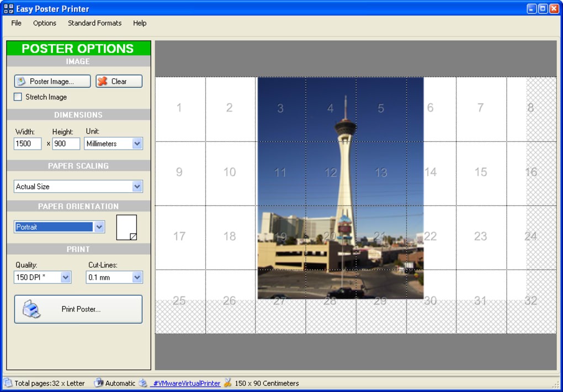This screenshot has height=392, width=563.
Task: Click the total pages icon in status bar
Action: [8, 383]
